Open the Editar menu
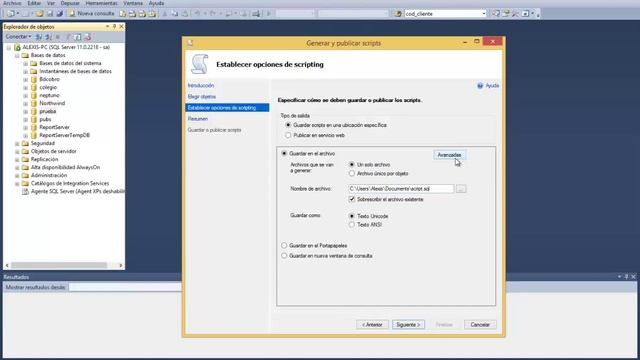 click(34, 3)
